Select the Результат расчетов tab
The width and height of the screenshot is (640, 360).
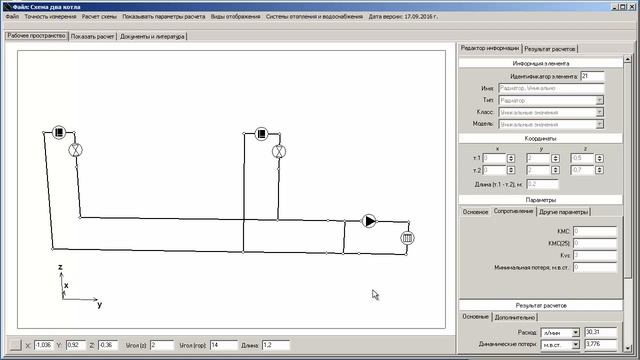(x=550, y=49)
